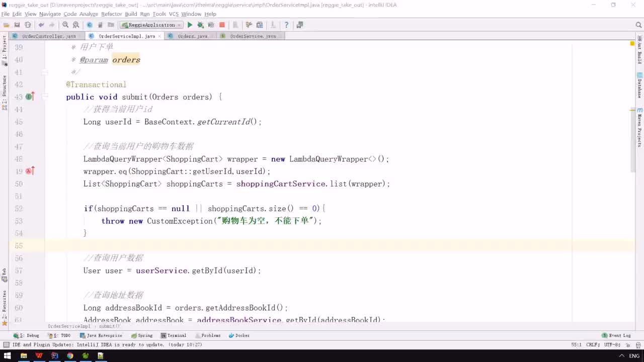Open the Favorites side panel
This screenshot has height=362, width=644.
[5, 308]
